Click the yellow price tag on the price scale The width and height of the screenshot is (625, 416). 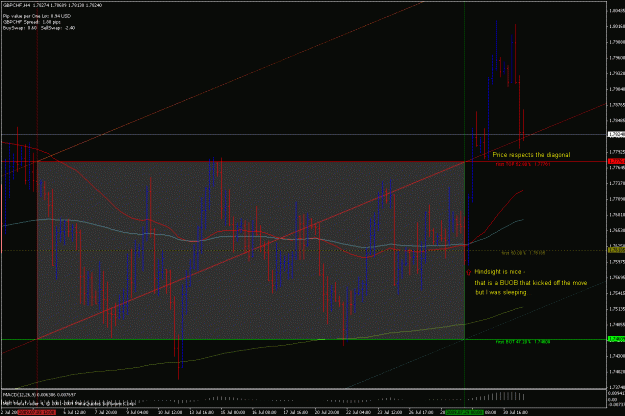tap(616, 250)
